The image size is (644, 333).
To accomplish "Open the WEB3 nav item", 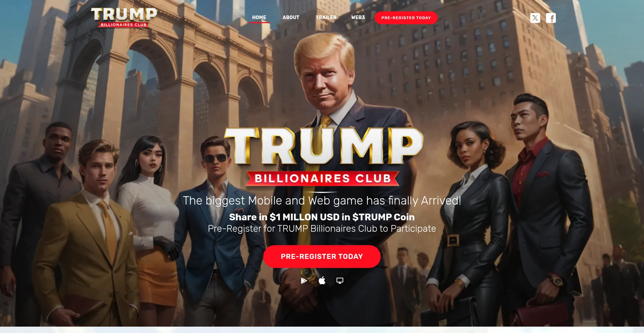I will coord(358,17).
